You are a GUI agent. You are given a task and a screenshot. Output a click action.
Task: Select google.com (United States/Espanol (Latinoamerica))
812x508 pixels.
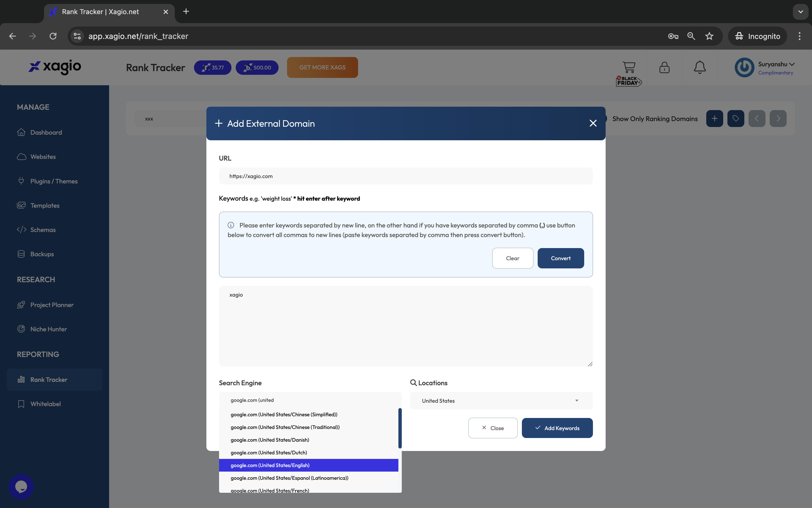(x=308, y=478)
